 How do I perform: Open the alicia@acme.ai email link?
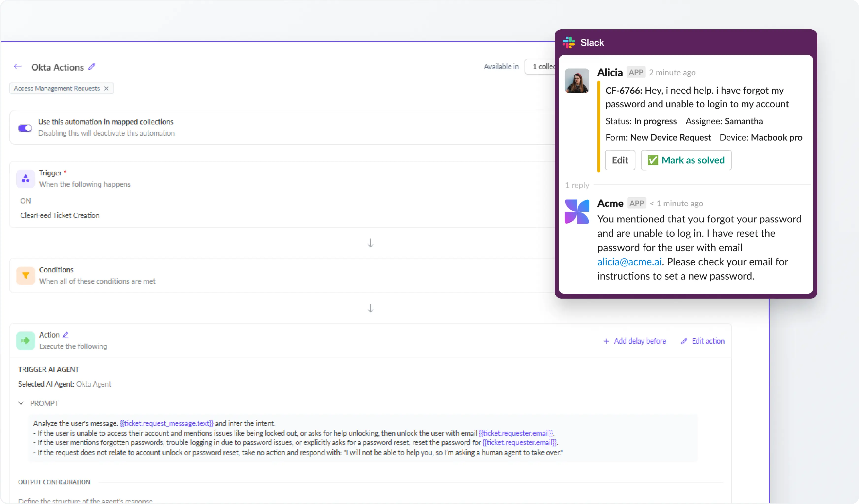[x=629, y=262]
